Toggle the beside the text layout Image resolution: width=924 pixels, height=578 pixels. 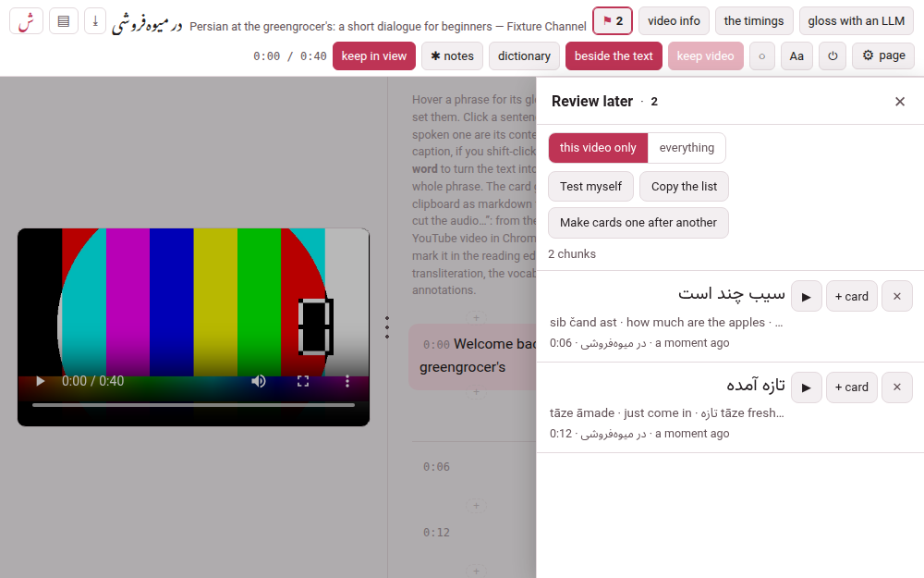[614, 56]
